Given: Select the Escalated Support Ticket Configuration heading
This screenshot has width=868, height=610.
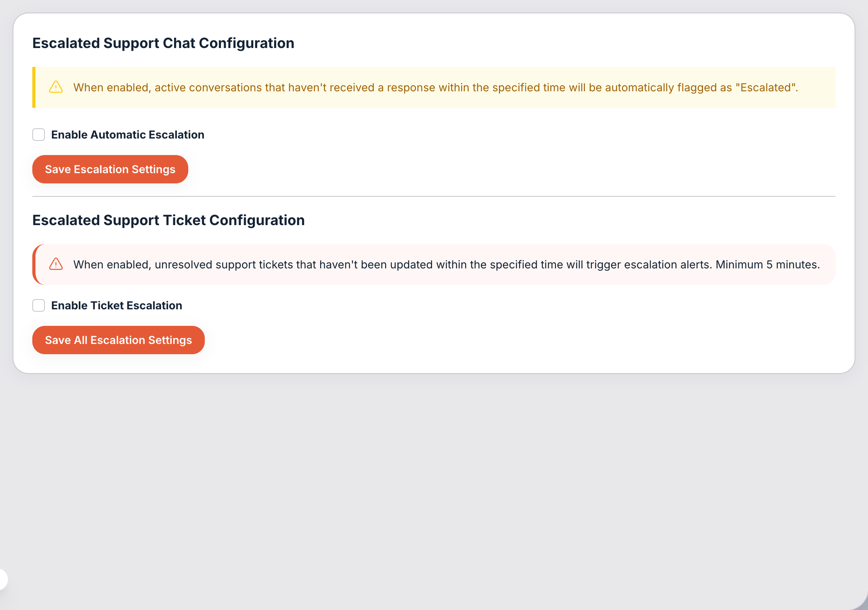Looking at the screenshot, I should pos(169,220).
